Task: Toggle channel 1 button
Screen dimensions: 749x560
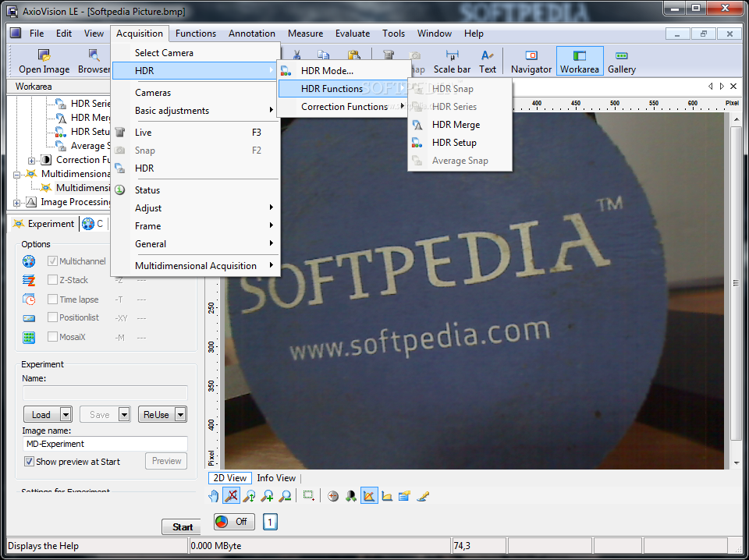Action: click(x=270, y=522)
